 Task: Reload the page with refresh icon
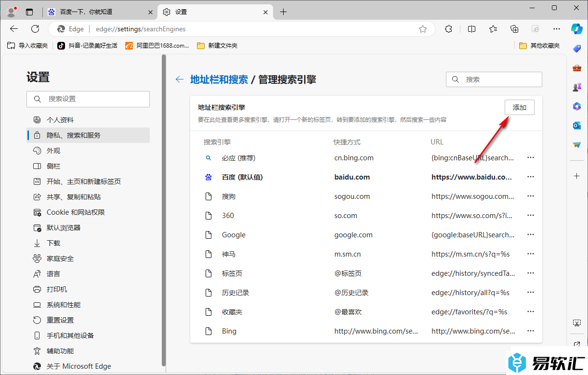click(35, 29)
